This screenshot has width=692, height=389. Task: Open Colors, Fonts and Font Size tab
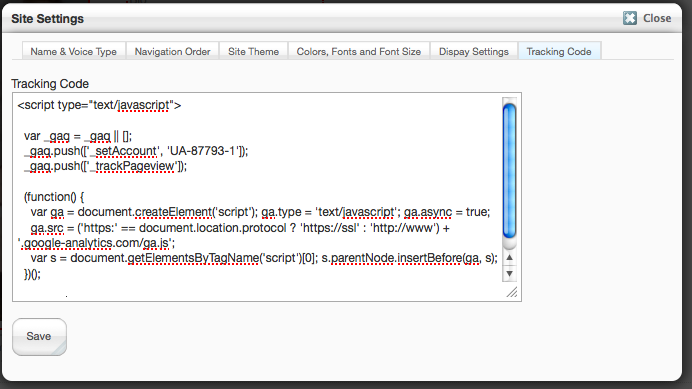click(359, 51)
